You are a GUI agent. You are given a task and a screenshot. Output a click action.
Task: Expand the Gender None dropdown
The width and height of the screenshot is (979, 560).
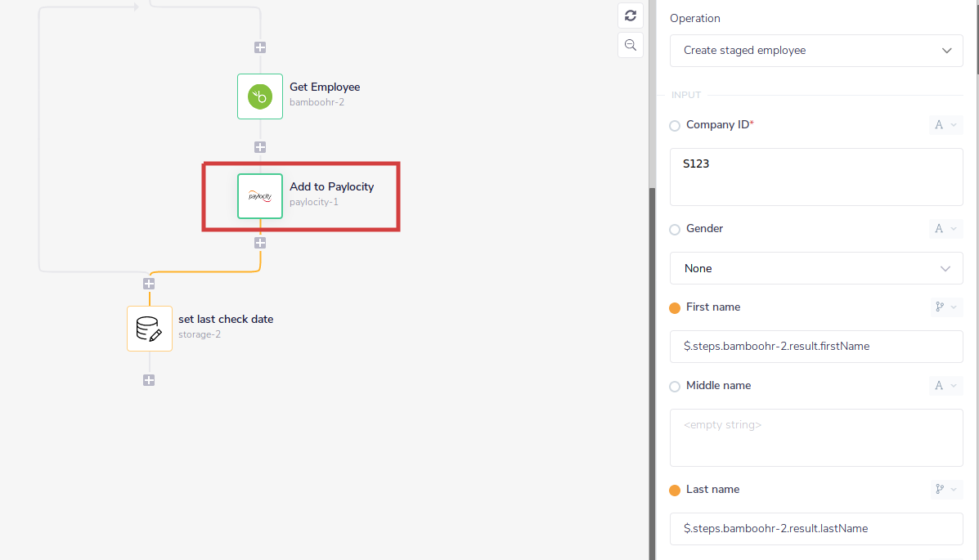click(x=815, y=268)
